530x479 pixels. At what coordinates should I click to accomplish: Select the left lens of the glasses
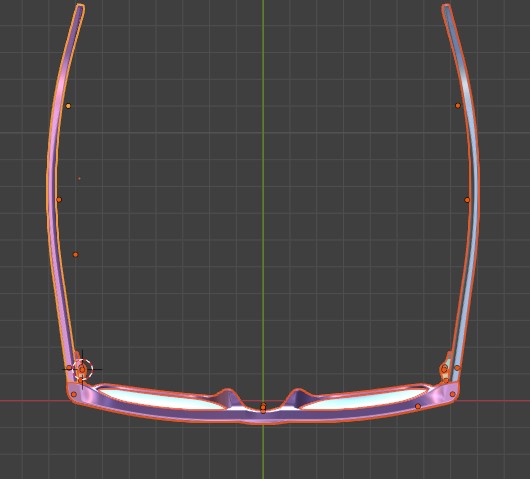point(162,399)
